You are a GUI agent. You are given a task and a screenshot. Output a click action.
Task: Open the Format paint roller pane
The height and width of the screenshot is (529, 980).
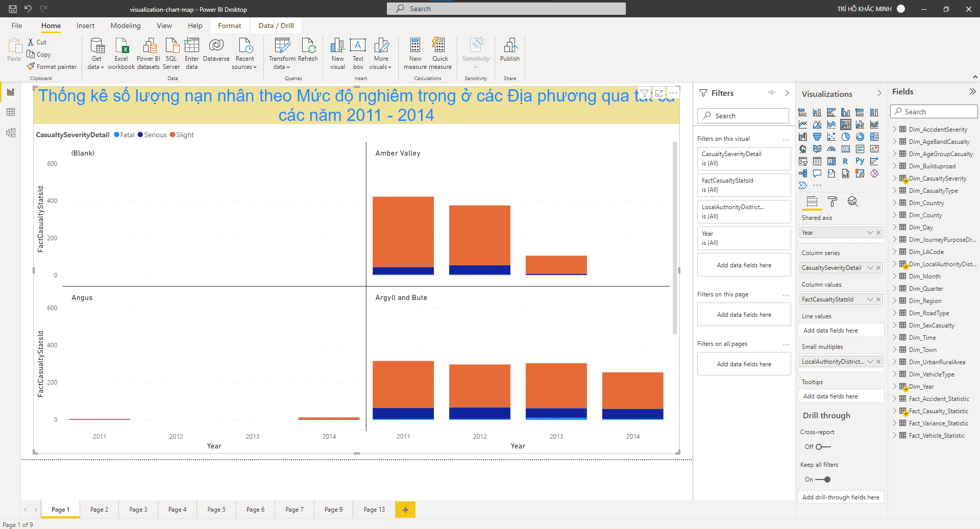[832, 201]
